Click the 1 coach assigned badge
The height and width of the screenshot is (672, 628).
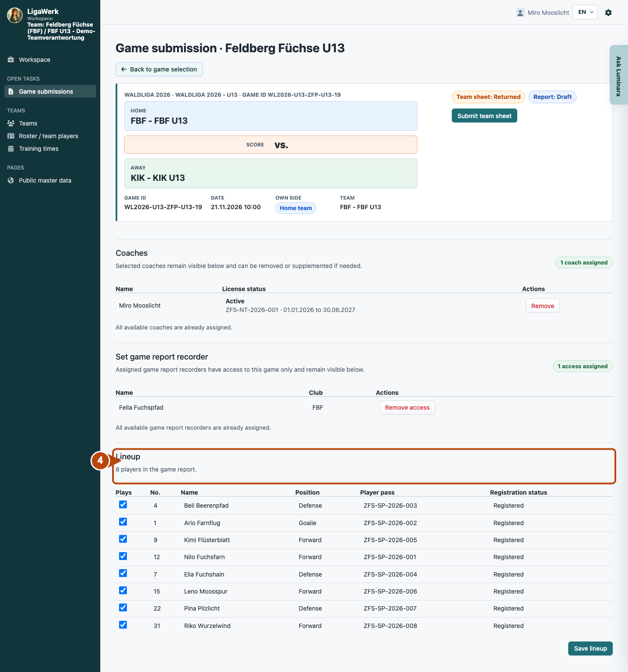pos(584,263)
